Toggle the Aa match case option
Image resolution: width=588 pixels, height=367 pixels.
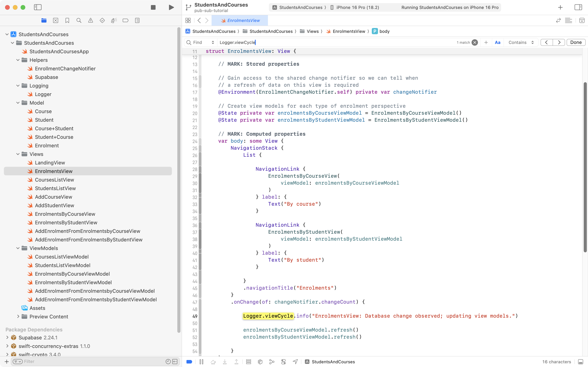[497, 43]
